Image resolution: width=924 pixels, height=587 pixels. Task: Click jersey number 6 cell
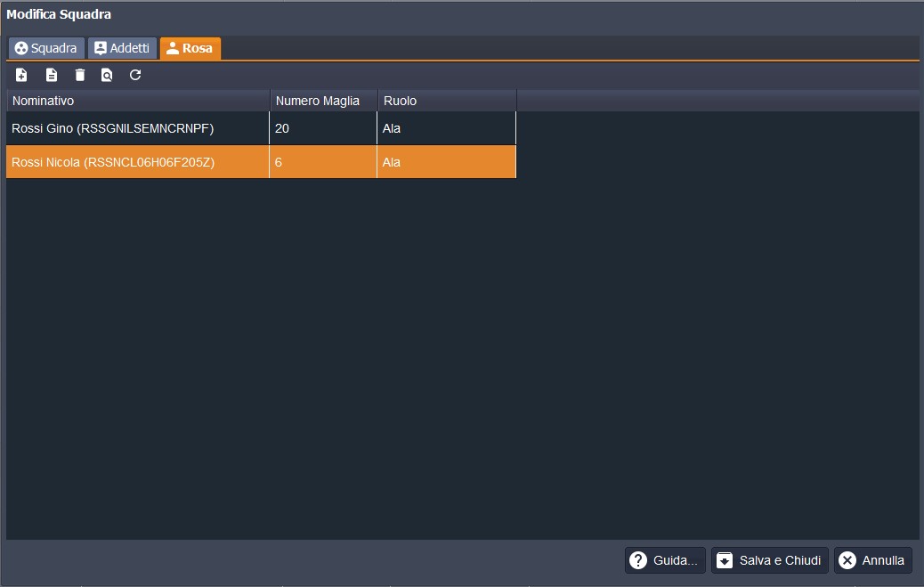click(322, 162)
